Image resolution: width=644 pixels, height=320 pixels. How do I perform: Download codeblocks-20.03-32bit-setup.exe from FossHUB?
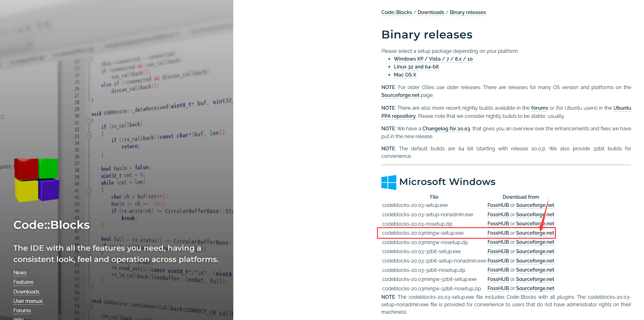pyautogui.click(x=498, y=251)
